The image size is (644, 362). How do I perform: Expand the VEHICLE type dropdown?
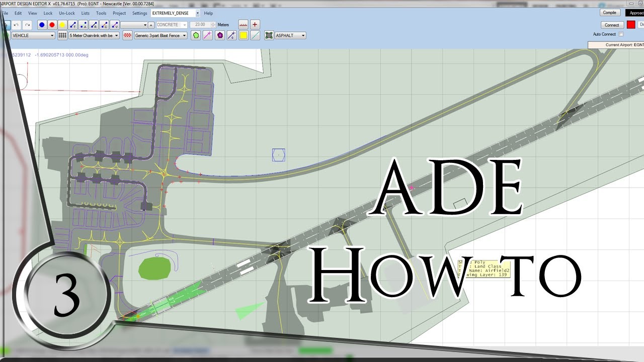(33, 36)
